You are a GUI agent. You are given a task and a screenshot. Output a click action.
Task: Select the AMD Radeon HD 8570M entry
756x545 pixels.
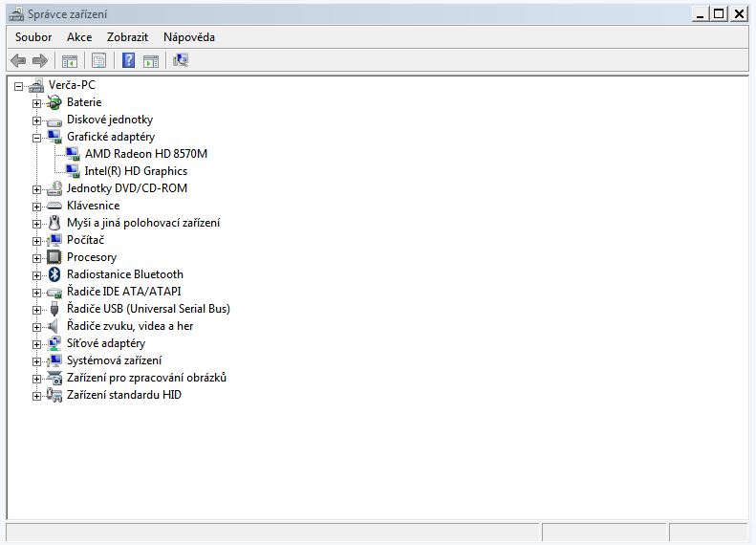[x=146, y=154]
